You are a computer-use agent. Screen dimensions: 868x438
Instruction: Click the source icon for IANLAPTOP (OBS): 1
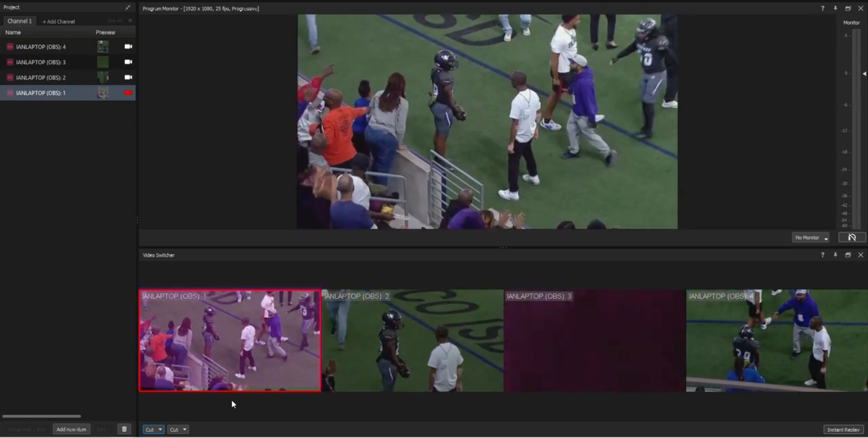pos(10,93)
